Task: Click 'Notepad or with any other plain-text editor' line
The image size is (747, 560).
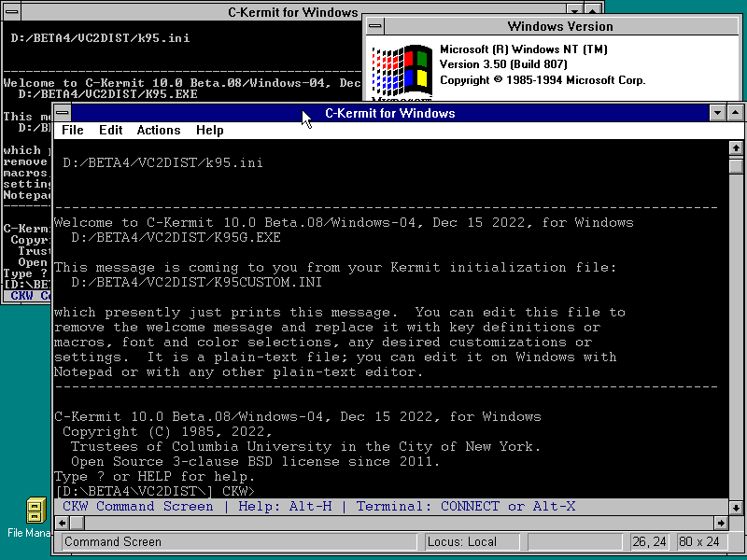Action: pos(239,371)
